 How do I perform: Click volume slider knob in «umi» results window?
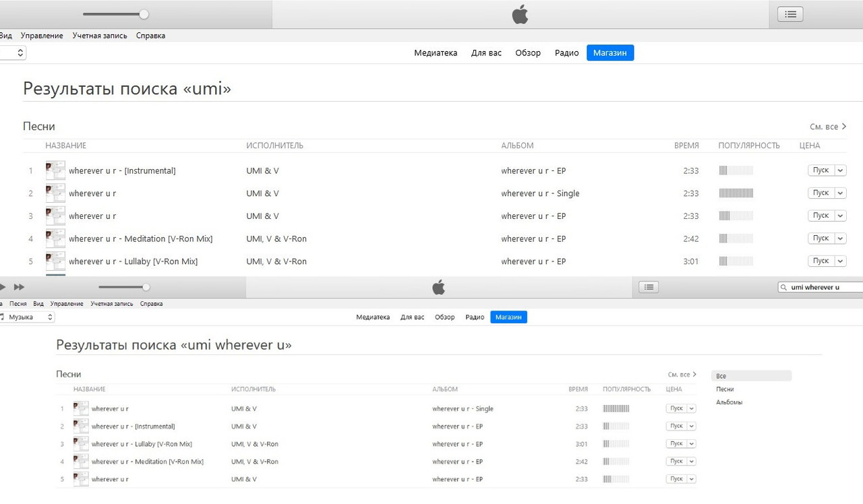[144, 14]
